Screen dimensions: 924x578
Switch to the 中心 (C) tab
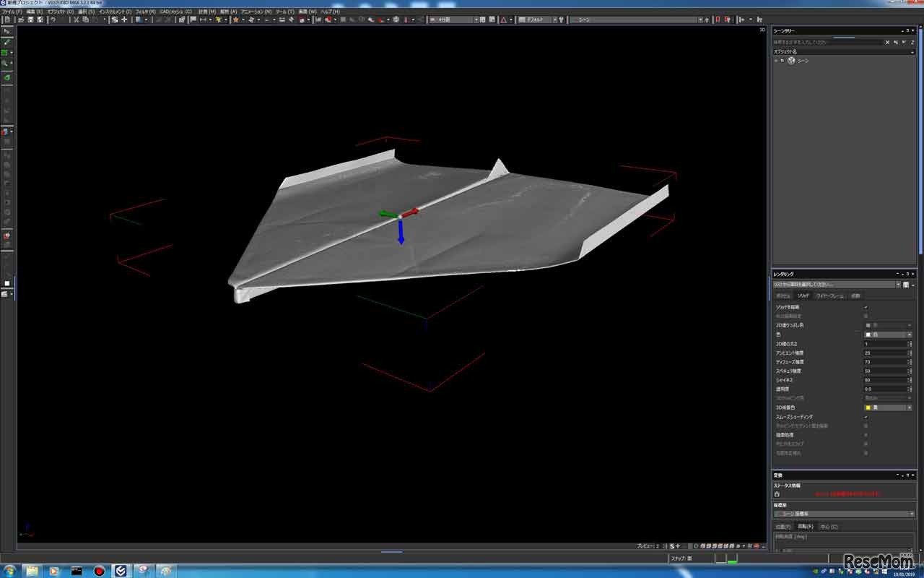coord(829,527)
